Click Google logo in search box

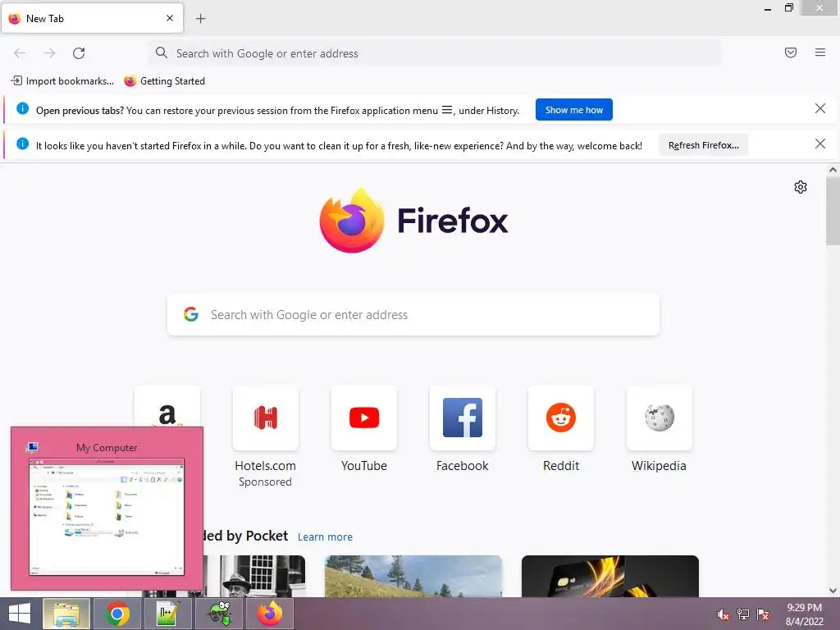(190, 314)
